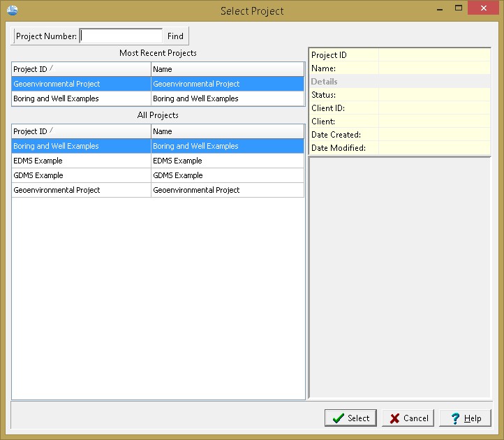Maximize the Select Project window
504x440 pixels.
pos(458,9)
